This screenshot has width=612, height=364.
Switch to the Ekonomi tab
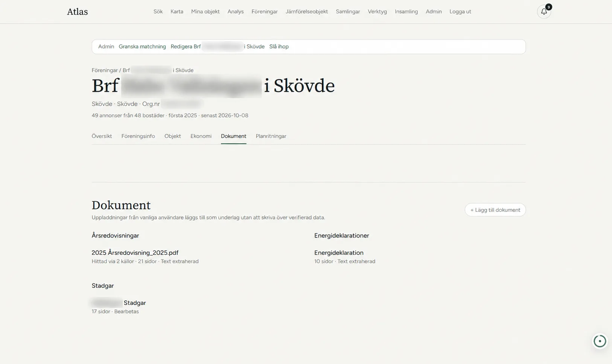[201, 136]
